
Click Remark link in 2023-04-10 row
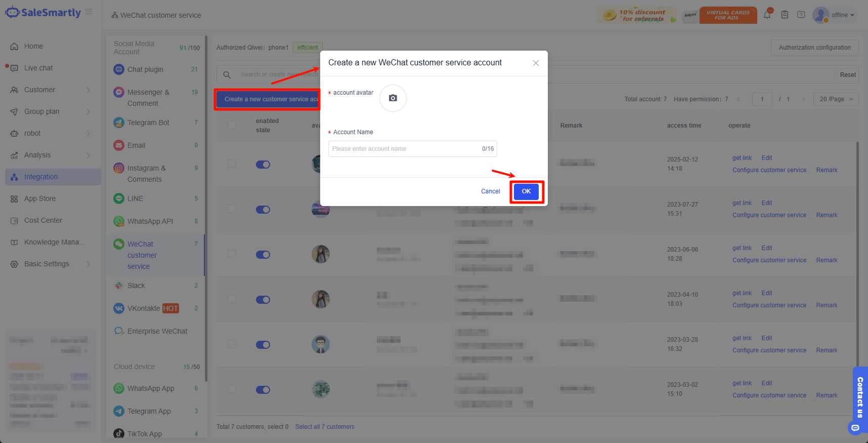tap(827, 305)
